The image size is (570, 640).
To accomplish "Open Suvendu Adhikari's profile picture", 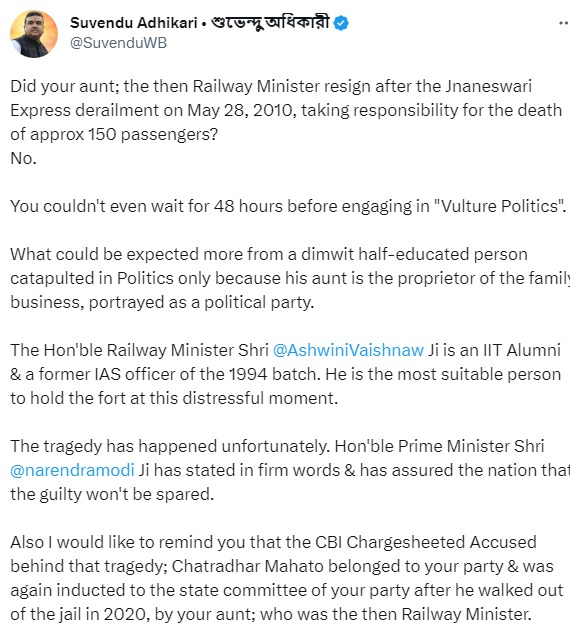I will [34, 34].
